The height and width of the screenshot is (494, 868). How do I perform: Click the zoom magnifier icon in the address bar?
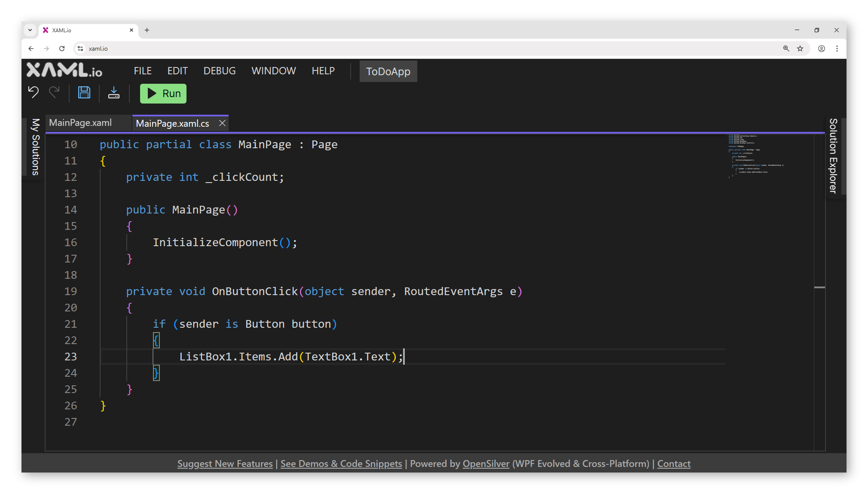click(786, 49)
